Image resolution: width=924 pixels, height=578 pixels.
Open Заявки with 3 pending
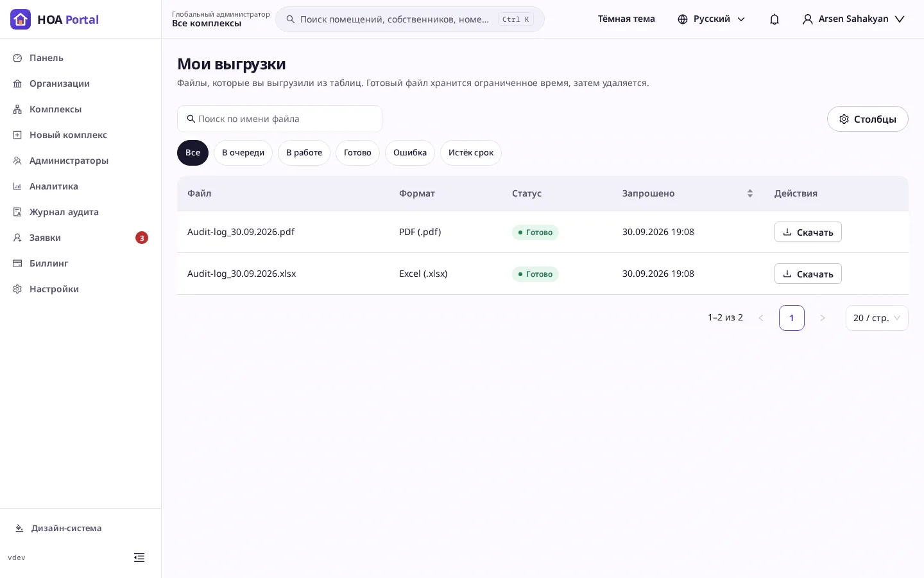(80, 238)
